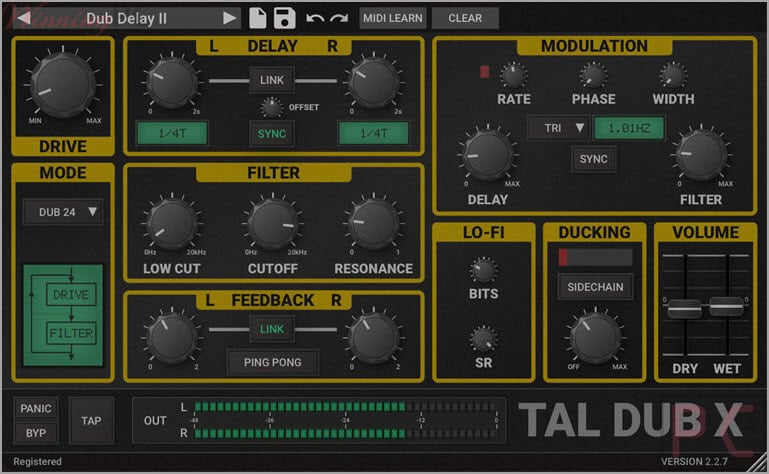Open right delay 1/4T value display

374,133
